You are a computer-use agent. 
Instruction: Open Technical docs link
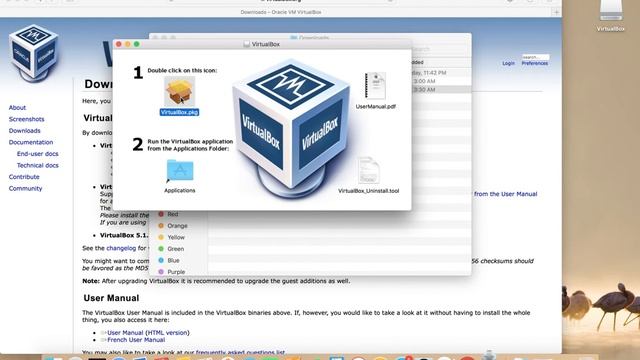click(x=38, y=165)
